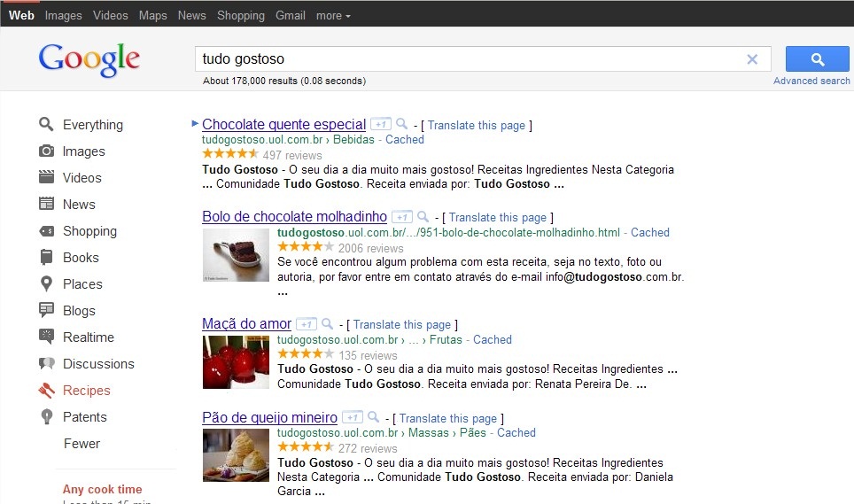Screen dimensions: 854x504
Task: Translate the Pão de queijo mineiro page
Action: [x=447, y=418]
